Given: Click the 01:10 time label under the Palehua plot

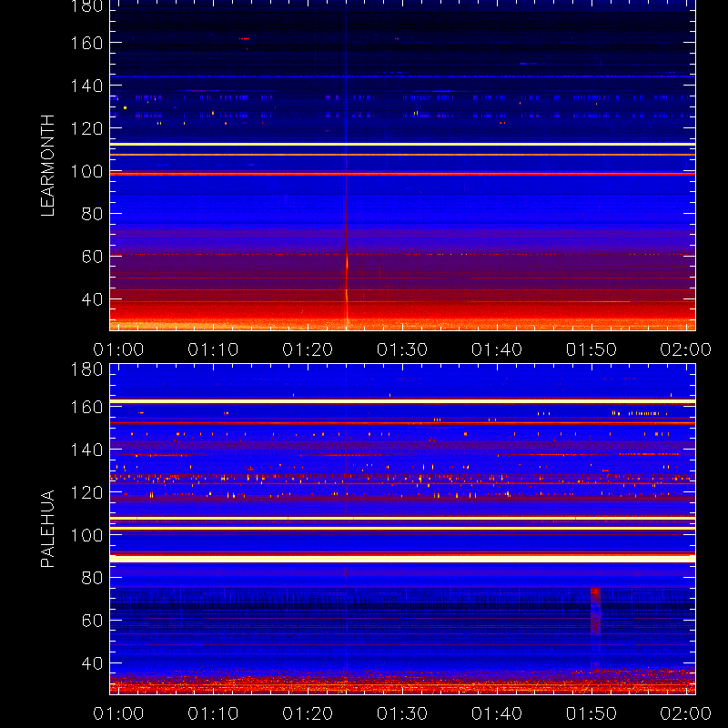Looking at the screenshot, I should click(213, 713).
